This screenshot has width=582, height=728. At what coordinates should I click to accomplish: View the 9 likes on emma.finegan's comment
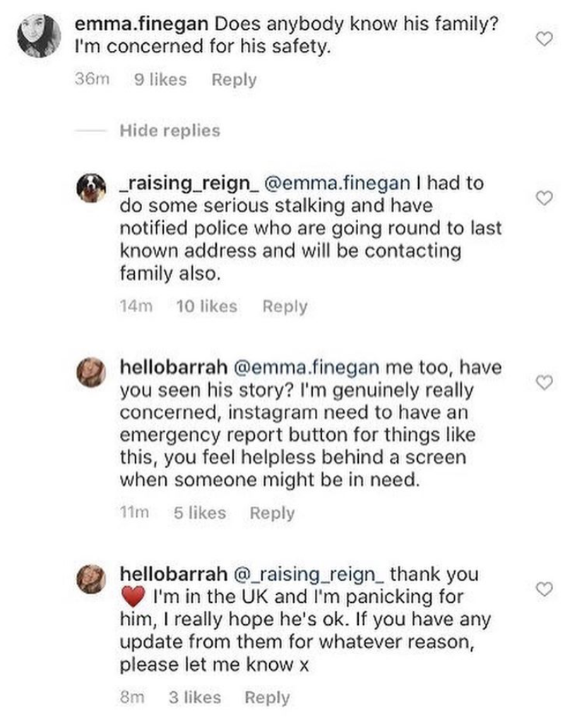(x=160, y=80)
